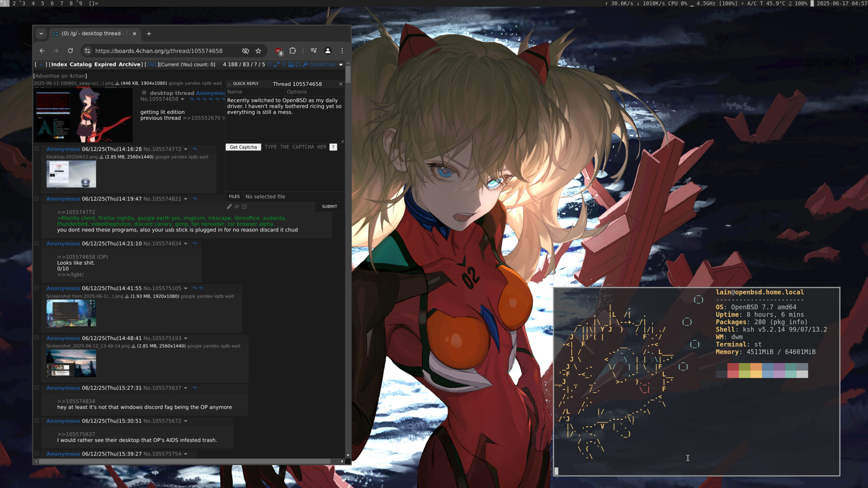
Task: Click the page vertical scrollbar thumb
Action: click(348, 75)
